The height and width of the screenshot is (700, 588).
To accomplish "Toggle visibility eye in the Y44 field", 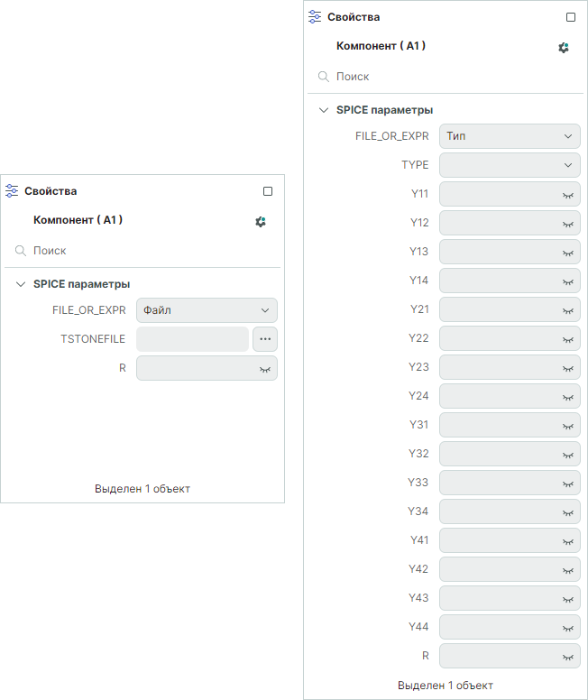I will 568,627.
